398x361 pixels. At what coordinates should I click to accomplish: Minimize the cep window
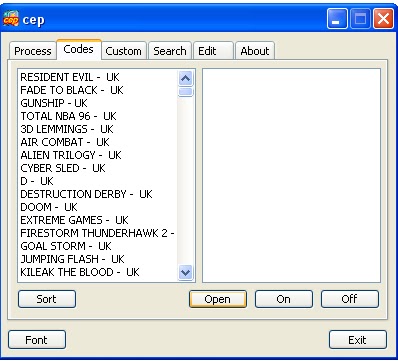pyautogui.click(x=337, y=19)
